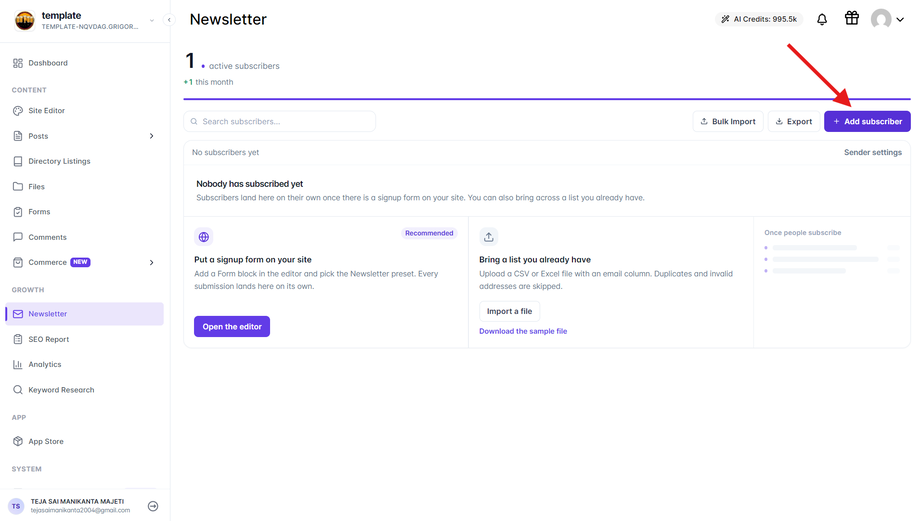Open the notifications bell icon
The height and width of the screenshot is (521, 920).
tap(821, 19)
